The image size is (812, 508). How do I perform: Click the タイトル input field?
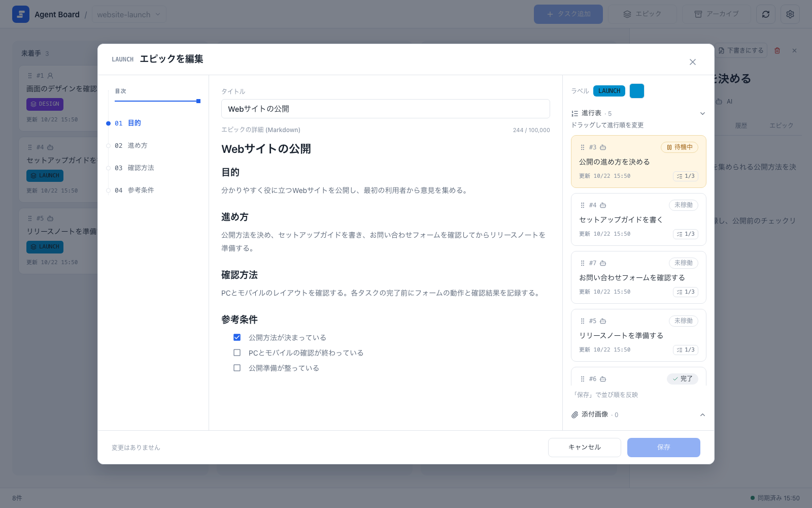click(x=386, y=109)
